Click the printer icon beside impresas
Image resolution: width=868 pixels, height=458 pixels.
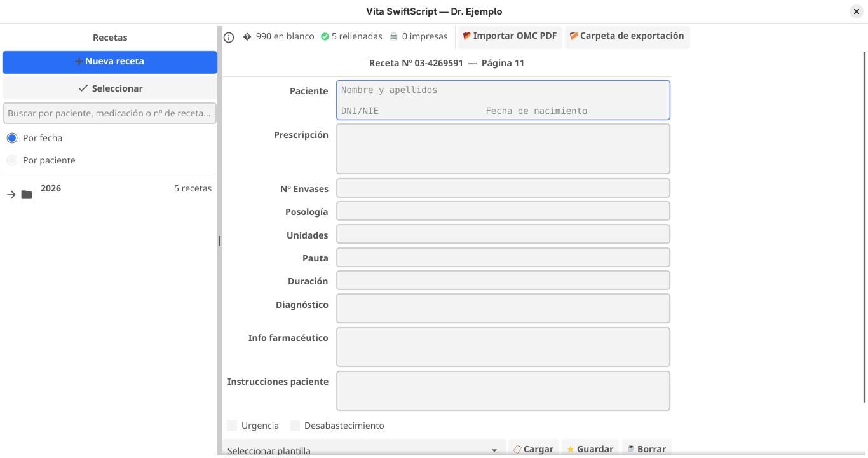[x=394, y=37]
